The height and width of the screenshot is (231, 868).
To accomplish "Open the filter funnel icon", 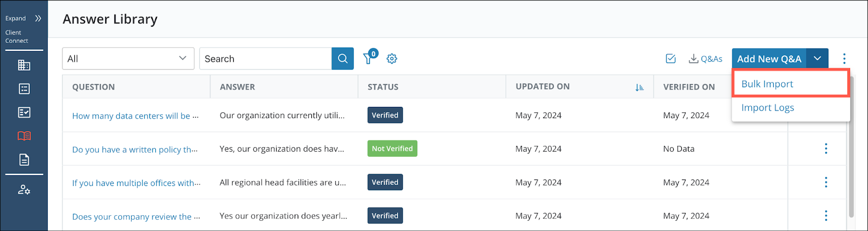I will pyautogui.click(x=369, y=57).
